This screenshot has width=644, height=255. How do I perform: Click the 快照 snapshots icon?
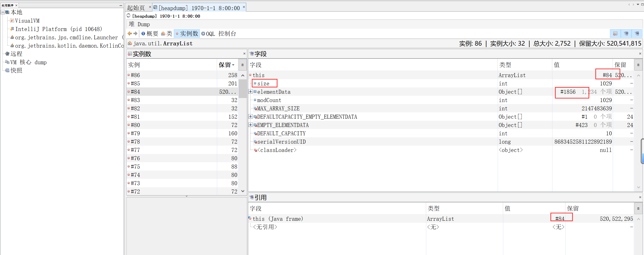click(7, 70)
